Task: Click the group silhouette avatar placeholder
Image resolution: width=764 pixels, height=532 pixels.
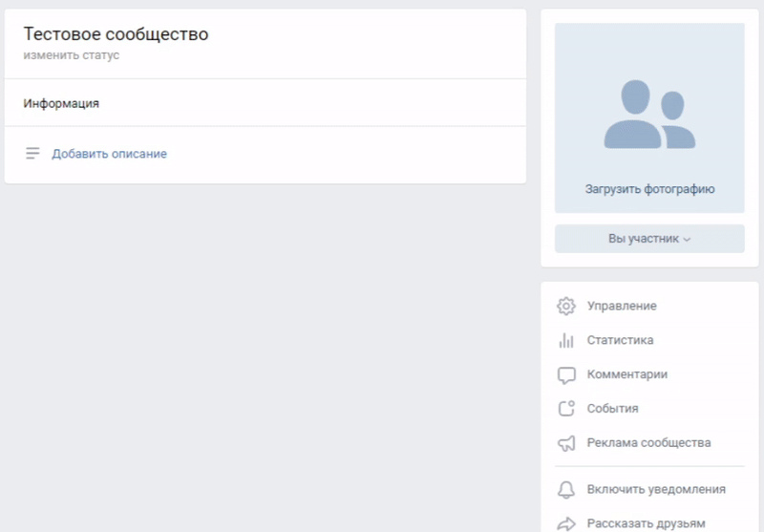Action: pyautogui.click(x=649, y=115)
